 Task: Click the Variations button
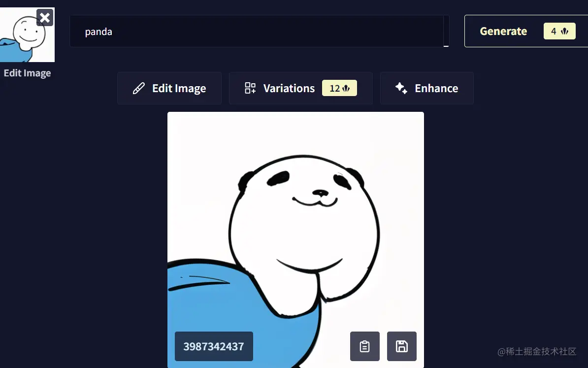300,88
